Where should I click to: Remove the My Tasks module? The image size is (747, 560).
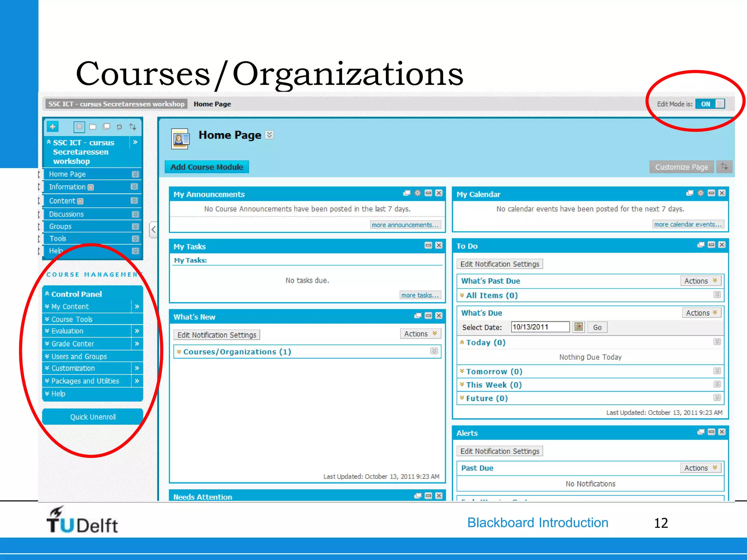[439, 245]
